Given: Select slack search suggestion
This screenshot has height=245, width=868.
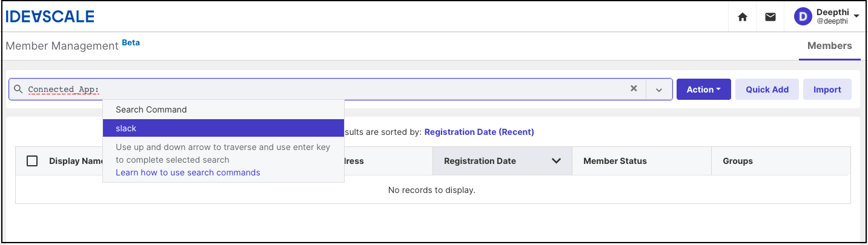Looking at the screenshot, I should pos(224,128).
